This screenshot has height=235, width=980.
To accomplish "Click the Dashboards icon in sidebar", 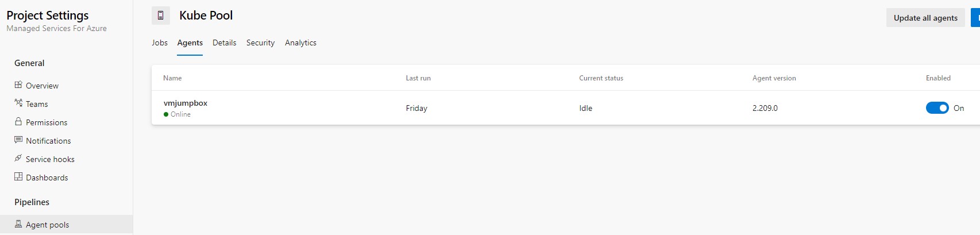I will tap(18, 177).
